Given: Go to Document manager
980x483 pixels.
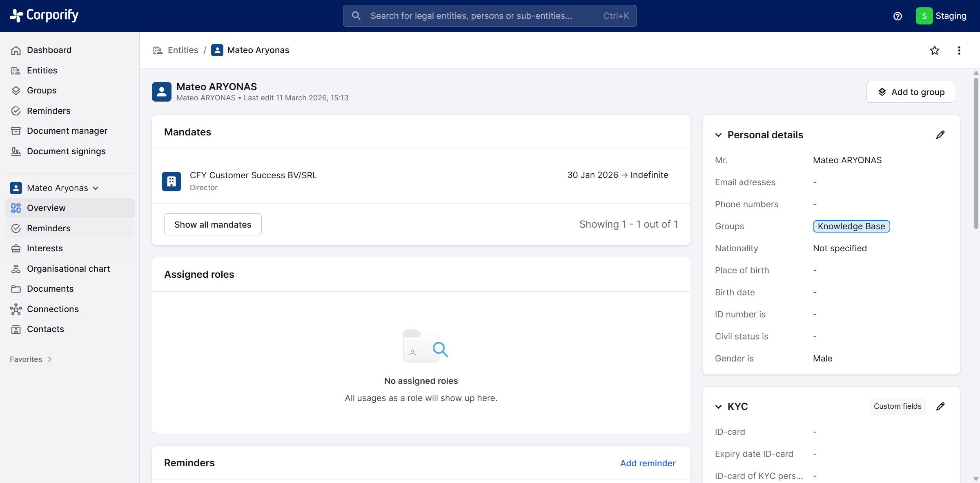Looking at the screenshot, I should [67, 131].
